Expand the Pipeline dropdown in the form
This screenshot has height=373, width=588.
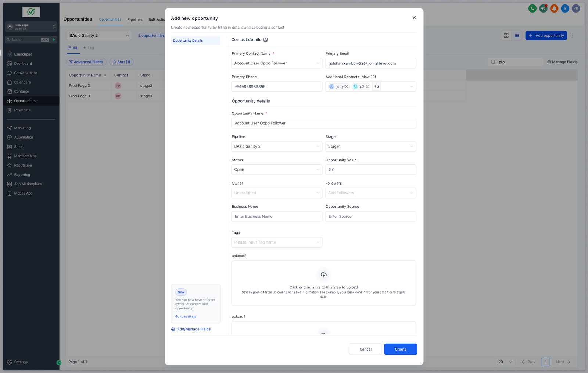pyautogui.click(x=277, y=146)
